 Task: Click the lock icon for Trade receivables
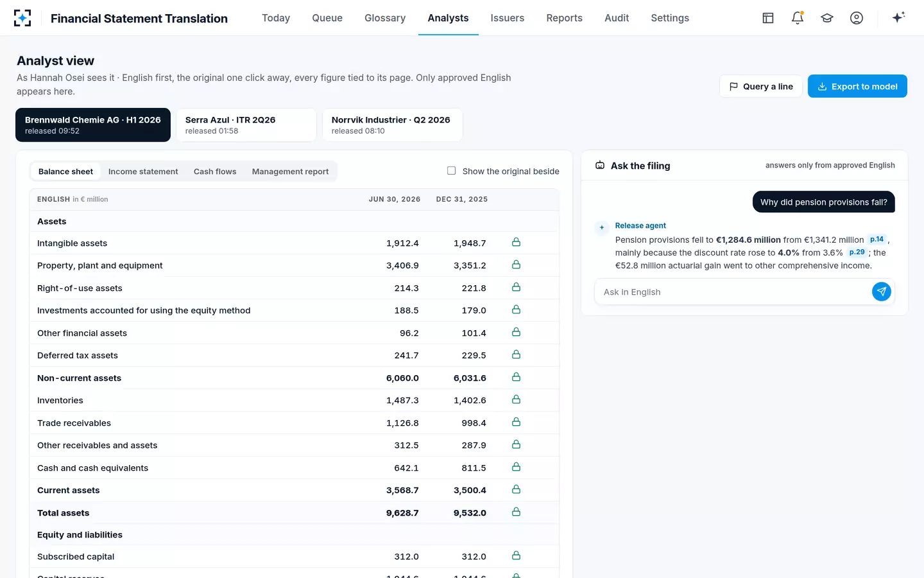516,422
